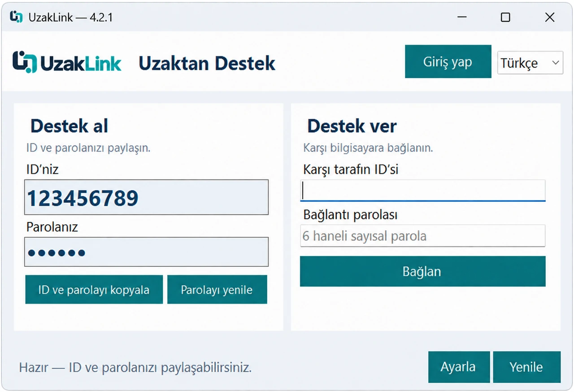
Task: Click the Bağlan button
Action: (x=422, y=271)
